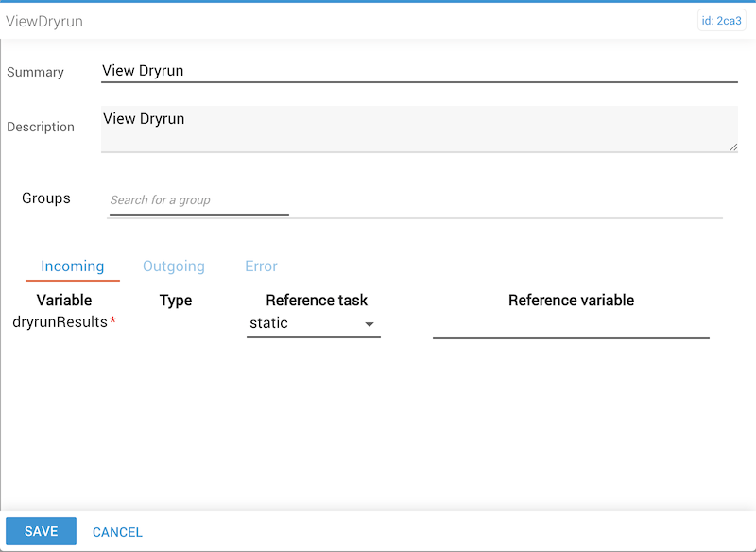Viewport: 756px width, 552px height.
Task: Click into the Description text area
Action: point(420,129)
